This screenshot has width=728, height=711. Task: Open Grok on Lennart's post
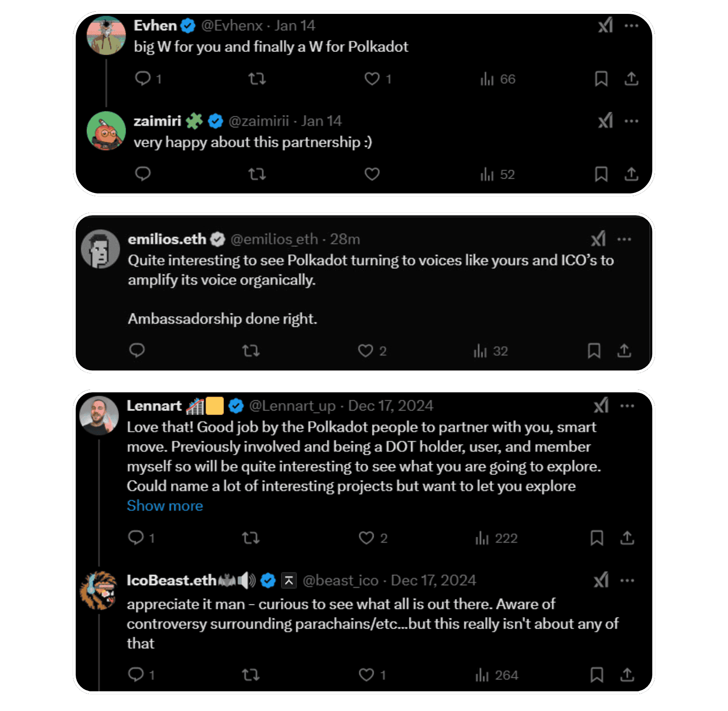(600, 405)
